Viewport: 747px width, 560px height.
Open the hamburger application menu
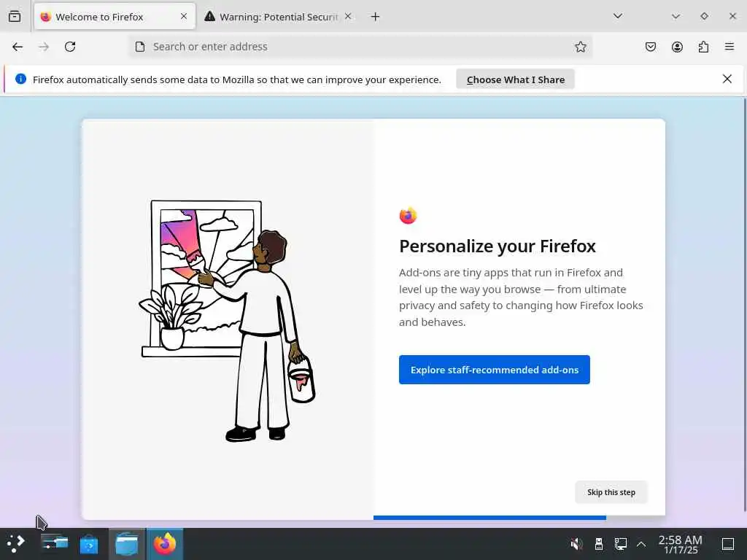729,47
